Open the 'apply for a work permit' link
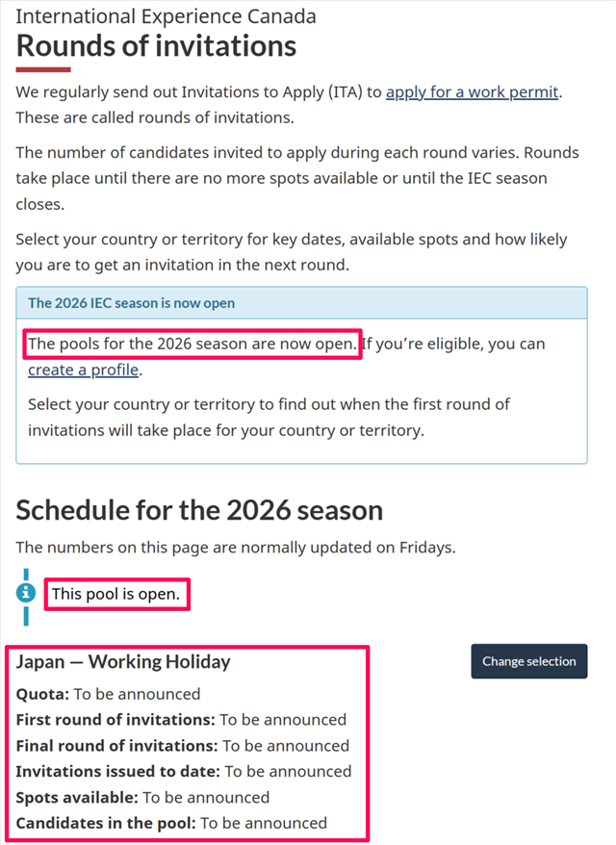616x845 pixels. pos(472,92)
